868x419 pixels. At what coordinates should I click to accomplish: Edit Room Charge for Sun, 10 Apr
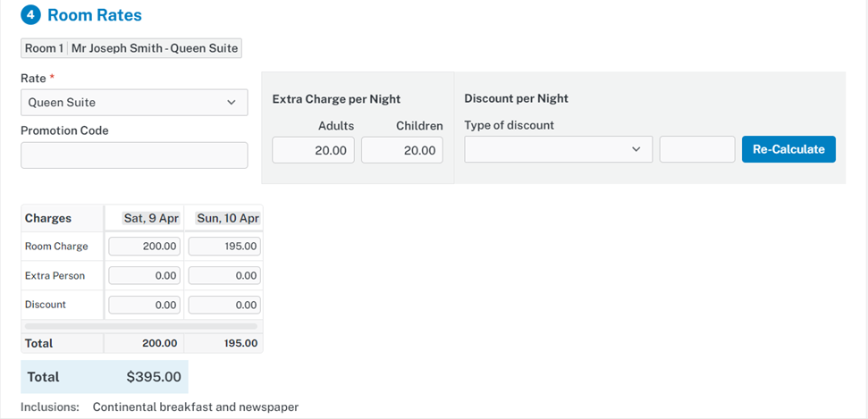coord(224,247)
